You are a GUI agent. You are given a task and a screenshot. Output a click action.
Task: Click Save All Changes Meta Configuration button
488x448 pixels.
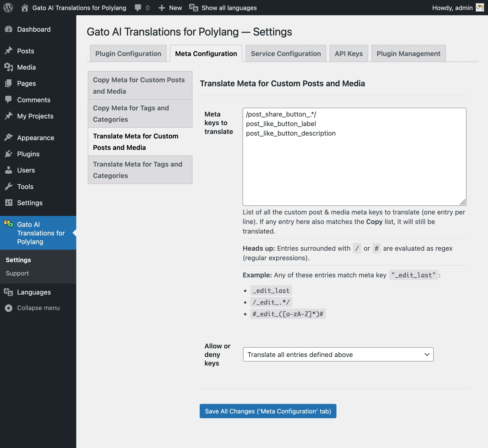[268, 411]
